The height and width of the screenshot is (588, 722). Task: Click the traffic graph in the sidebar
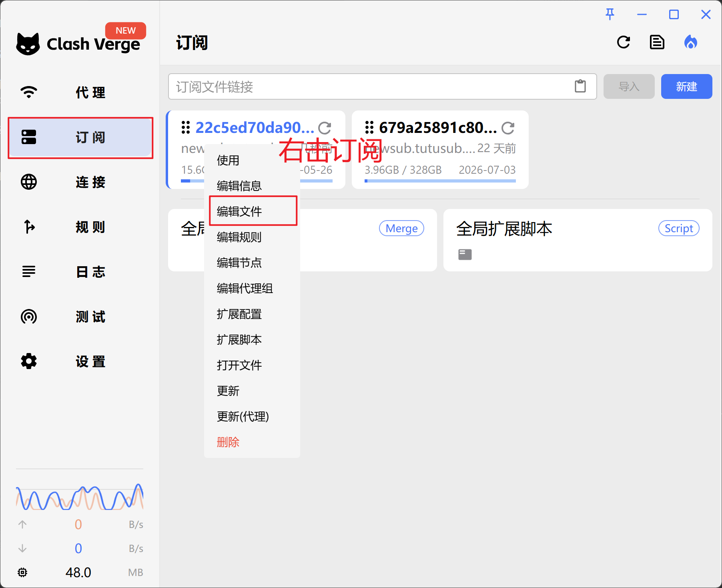point(80,497)
